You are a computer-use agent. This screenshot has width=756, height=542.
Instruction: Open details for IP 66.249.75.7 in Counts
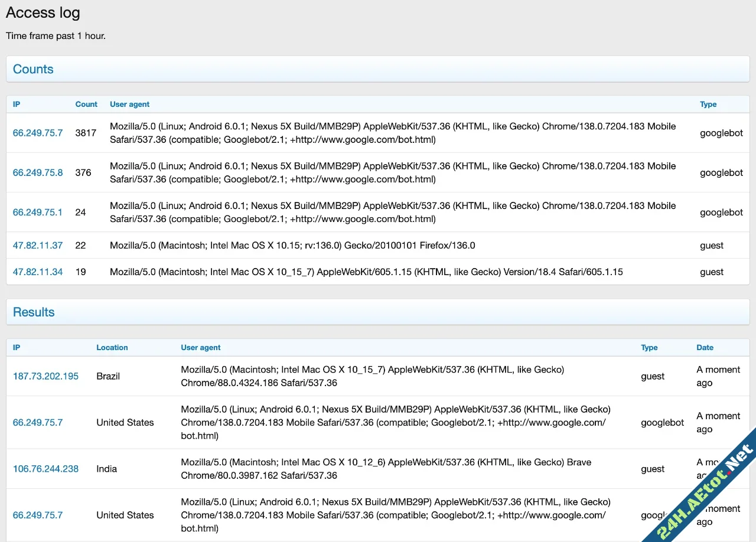pos(38,133)
